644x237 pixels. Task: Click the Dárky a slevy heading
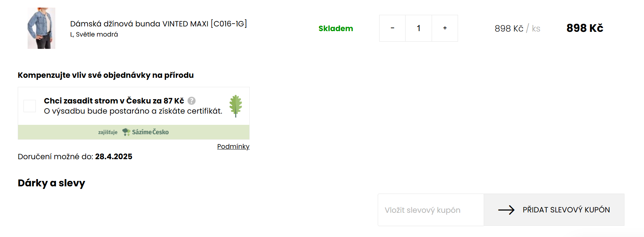click(51, 183)
